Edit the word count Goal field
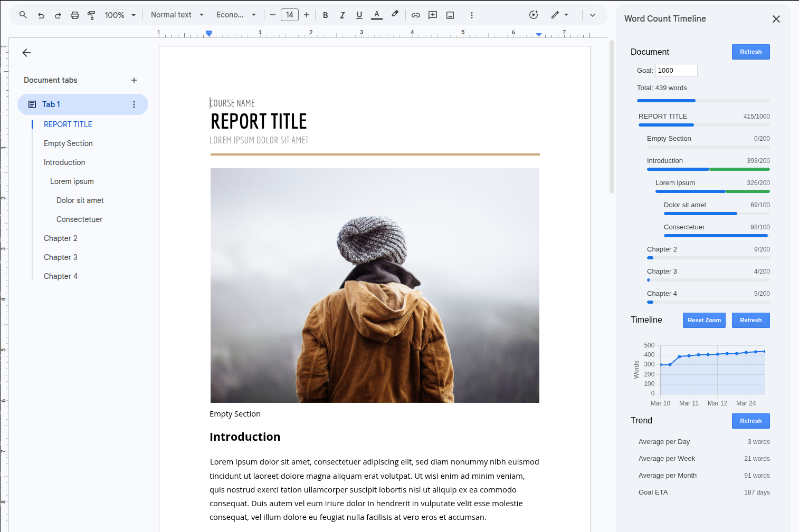799x532 pixels. tap(676, 70)
